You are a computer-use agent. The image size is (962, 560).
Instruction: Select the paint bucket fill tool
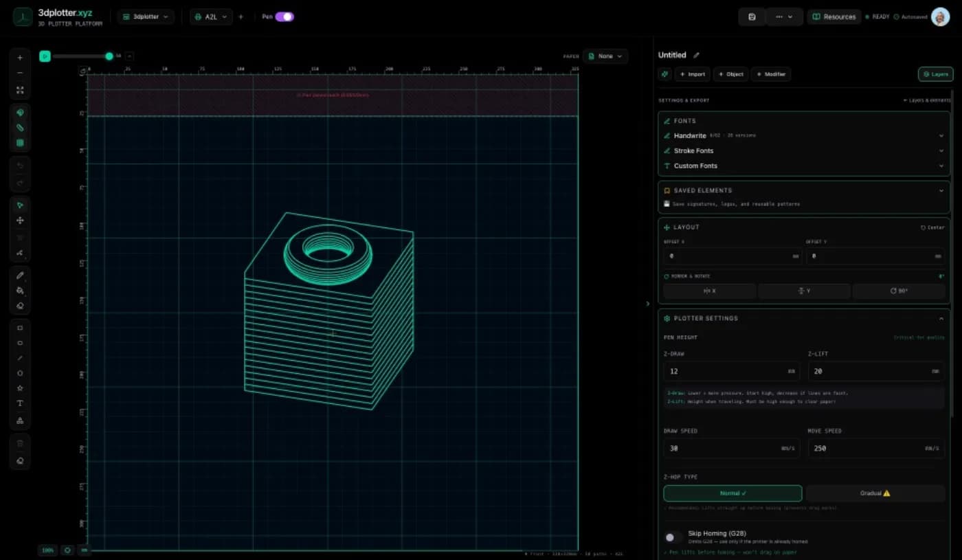coord(20,291)
